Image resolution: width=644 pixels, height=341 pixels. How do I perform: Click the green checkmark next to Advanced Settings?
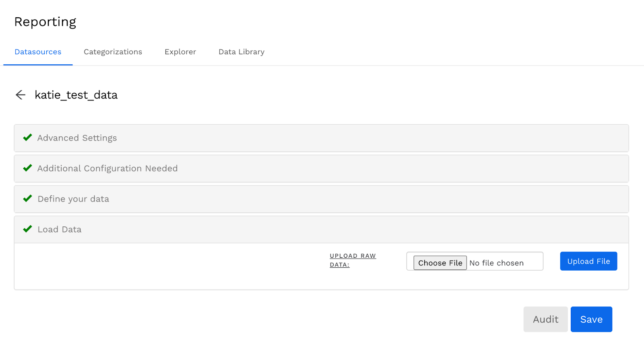click(27, 138)
